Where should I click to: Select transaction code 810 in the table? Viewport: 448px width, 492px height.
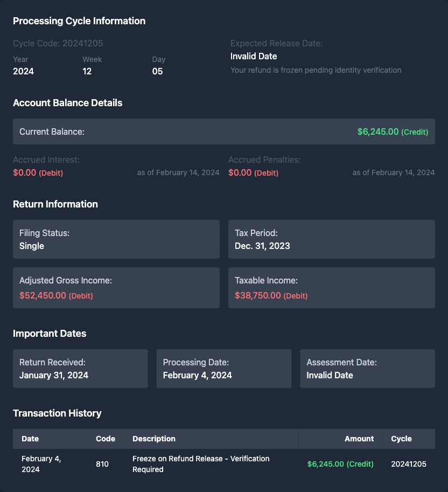pos(102,464)
